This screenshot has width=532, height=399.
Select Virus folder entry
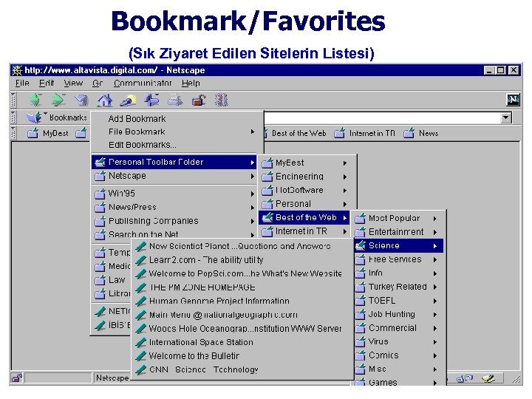pyautogui.click(x=399, y=341)
